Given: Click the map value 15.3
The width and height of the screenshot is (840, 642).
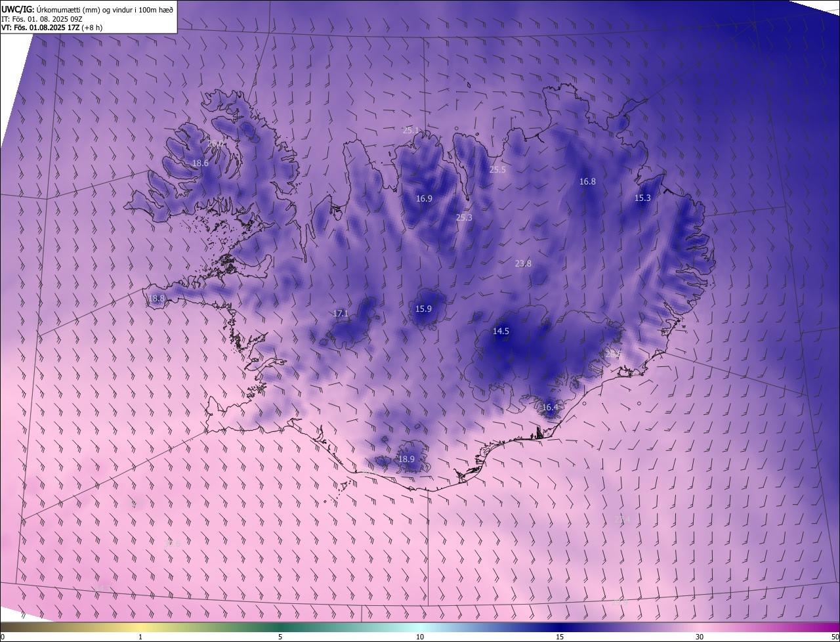Looking at the screenshot, I should pos(642,198).
